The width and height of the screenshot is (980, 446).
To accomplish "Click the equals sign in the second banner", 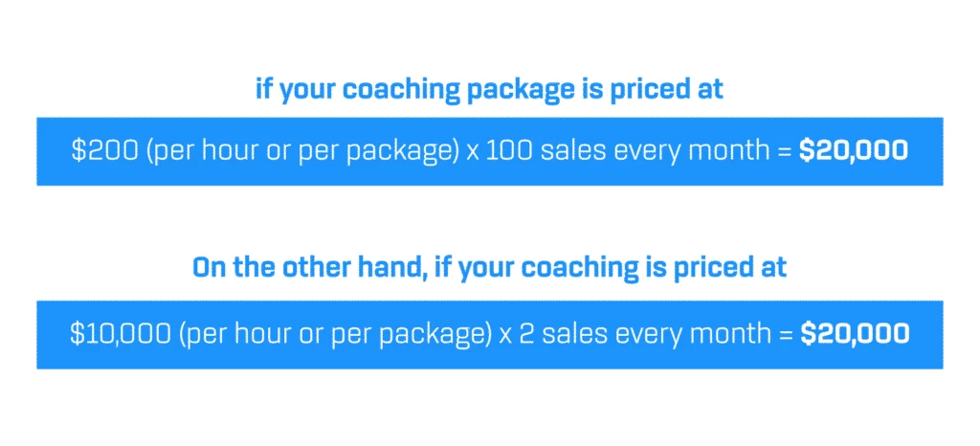I will coord(787,335).
